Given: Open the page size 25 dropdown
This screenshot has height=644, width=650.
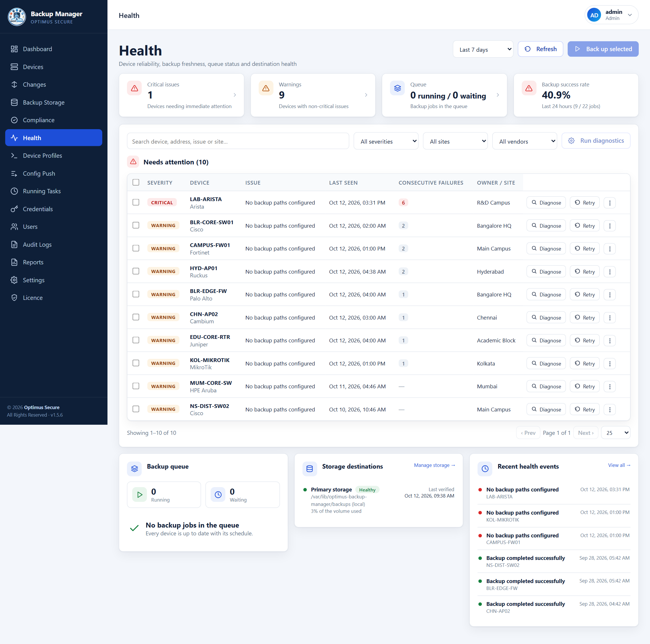Looking at the screenshot, I should (616, 433).
